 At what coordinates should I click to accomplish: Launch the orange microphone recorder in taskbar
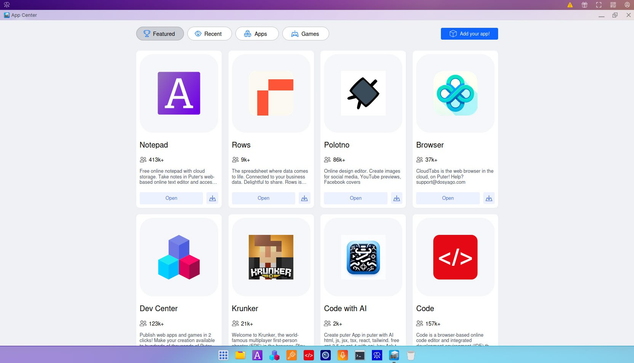pos(342,355)
